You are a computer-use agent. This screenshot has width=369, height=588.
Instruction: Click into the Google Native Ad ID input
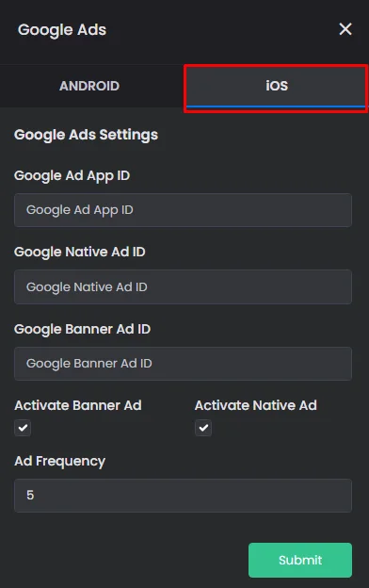click(183, 286)
